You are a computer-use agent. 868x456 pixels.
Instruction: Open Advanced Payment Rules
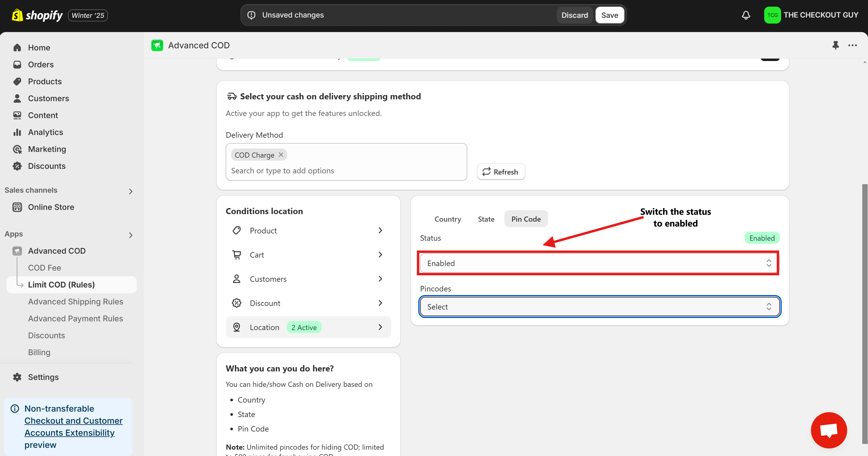pyautogui.click(x=75, y=318)
